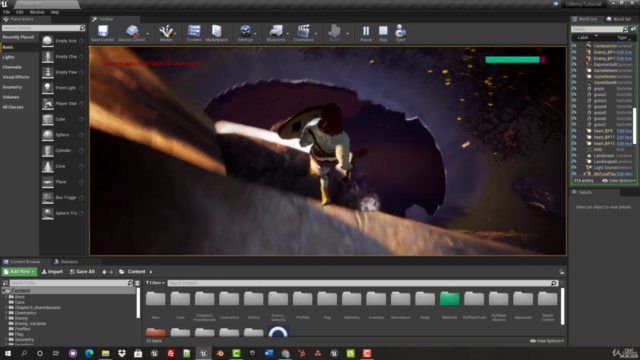This screenshot has width=640, height=360.
Task: Open the Settings toolbar icon
Action: (245, 32)
